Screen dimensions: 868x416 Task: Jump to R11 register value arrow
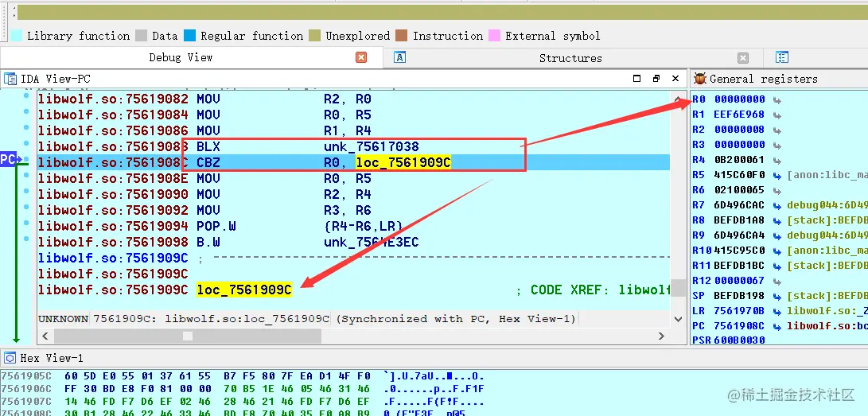[777, 266]
